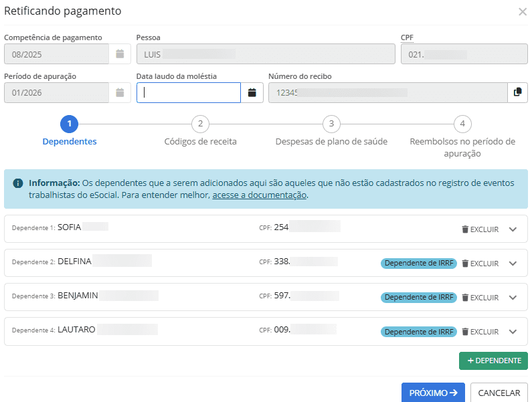
Task: Expand Dependente 1 SOFIA details
Action: click(x=513, y=229)
